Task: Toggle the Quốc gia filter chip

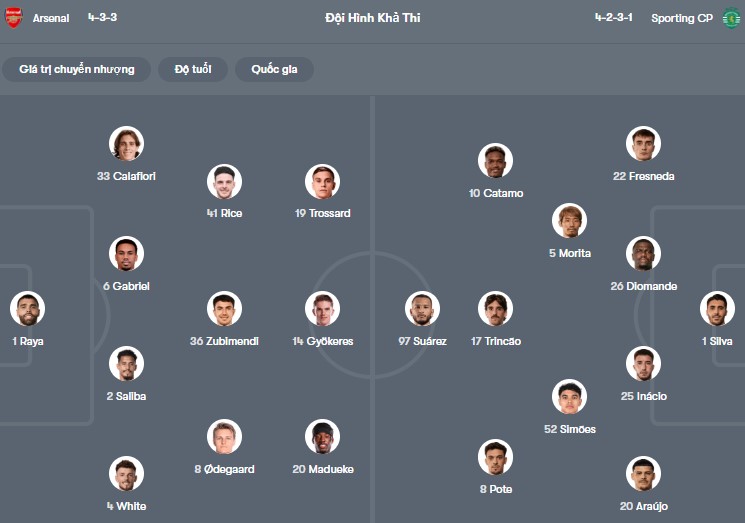Action: pos(274,69)
